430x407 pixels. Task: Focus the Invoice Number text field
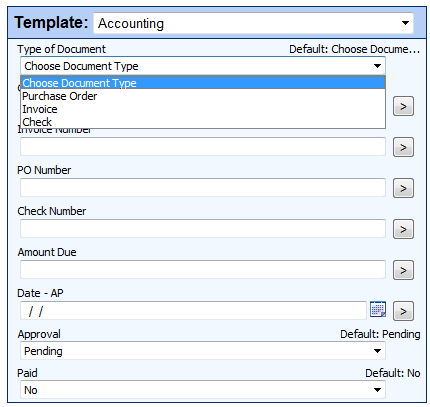pyautogui.click(x=203, y=146)
